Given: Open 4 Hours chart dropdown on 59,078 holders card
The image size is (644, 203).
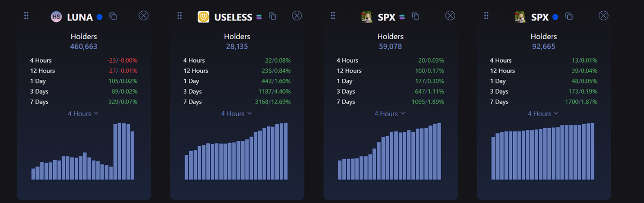Looking at the screenshot, I should 390,114.
